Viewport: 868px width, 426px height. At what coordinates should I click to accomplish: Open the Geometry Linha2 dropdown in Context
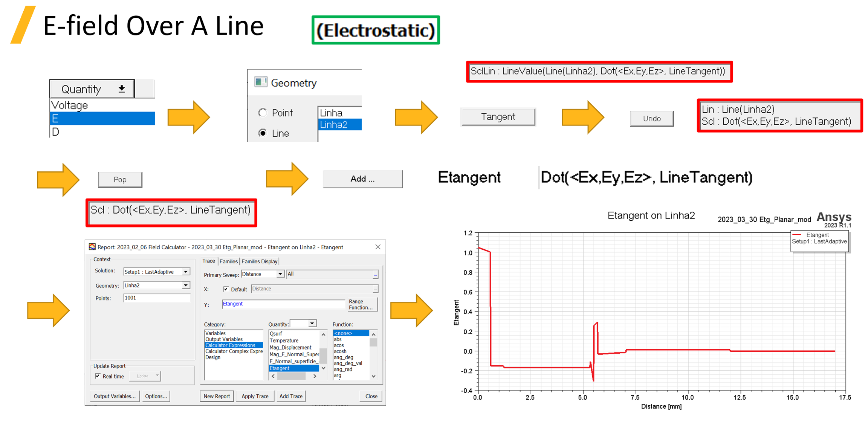tap(186, 286)
